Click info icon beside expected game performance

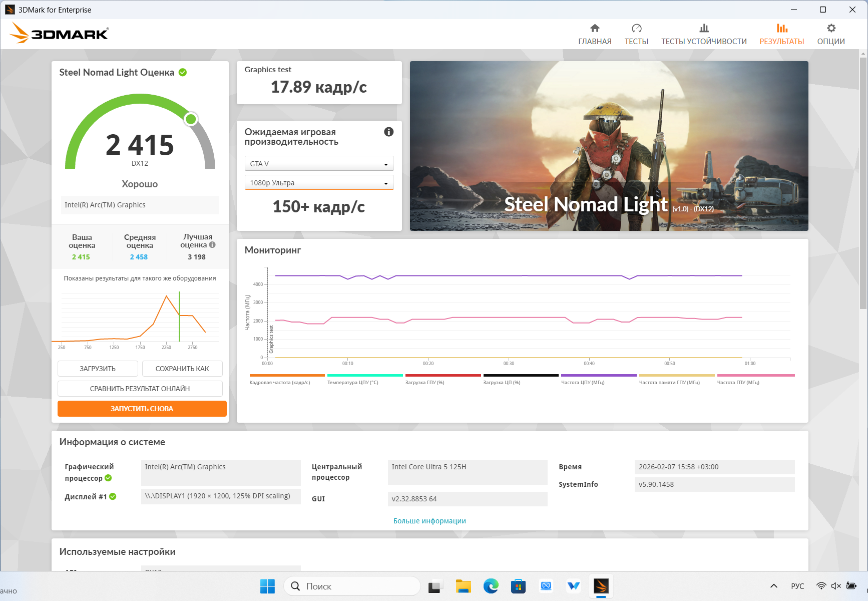(x=388, y=132)
